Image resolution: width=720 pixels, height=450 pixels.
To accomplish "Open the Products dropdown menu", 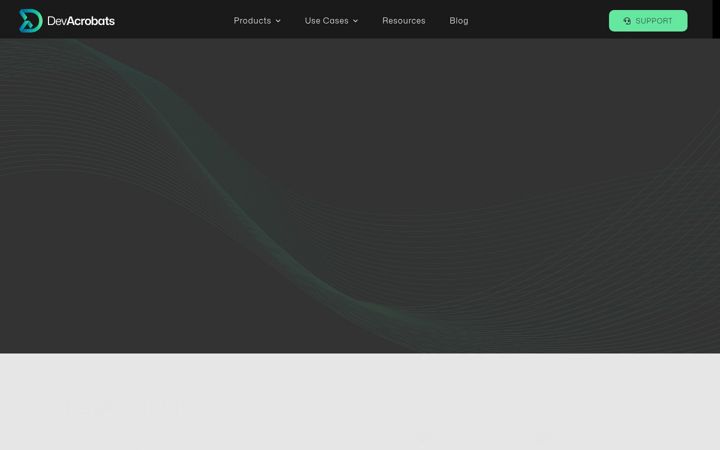I will click(x=257, y=21).
